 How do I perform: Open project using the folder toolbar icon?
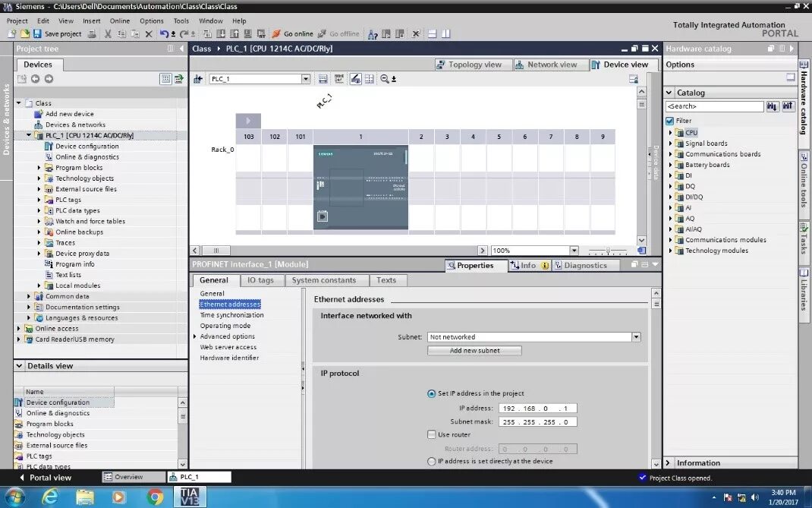click(x=24, y=33)
